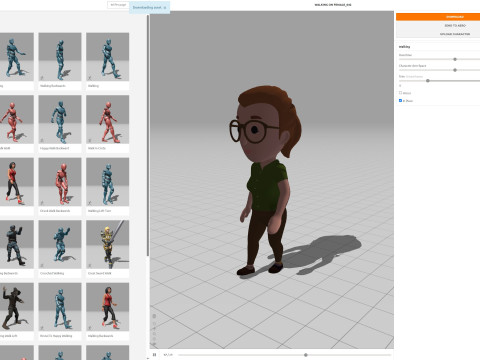Image resolution: width=480 pixels, height=360 pixels.
Task: Adjust the Character Arm-Space slider handle
Action: pos(455,70)
